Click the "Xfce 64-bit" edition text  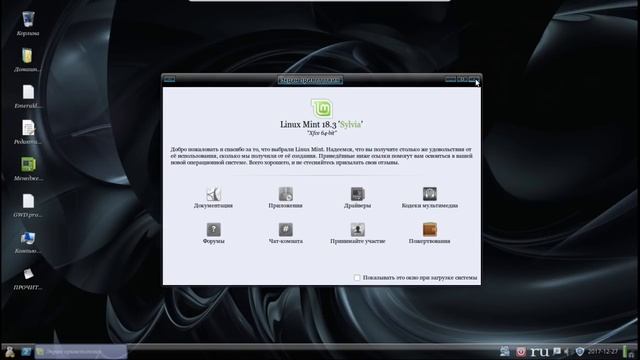coord(322,133)
